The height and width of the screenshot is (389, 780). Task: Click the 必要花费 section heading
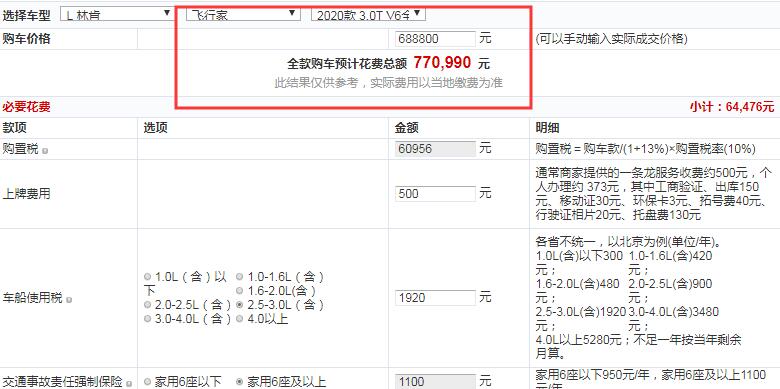(26, 107)
